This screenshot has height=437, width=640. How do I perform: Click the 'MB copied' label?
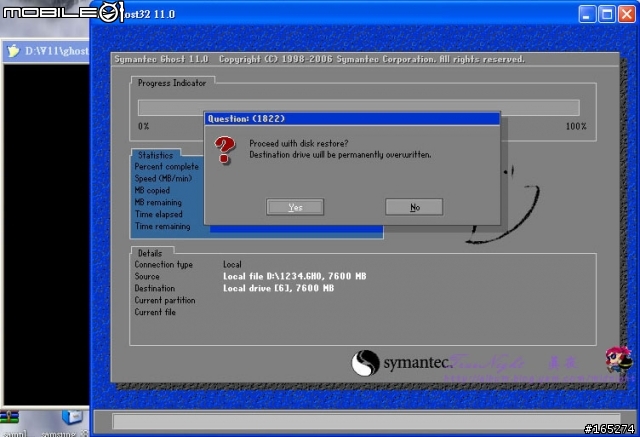pyautogui.click(x=152, y=190)
